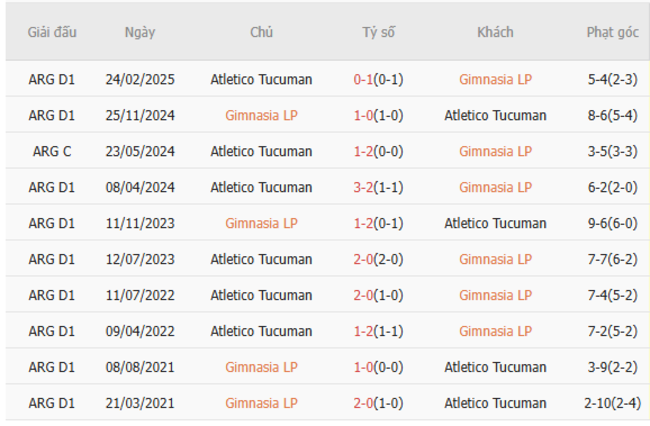650x426 pixels.
Task: Click the ARG C league label
Action: tap(52, 151)
